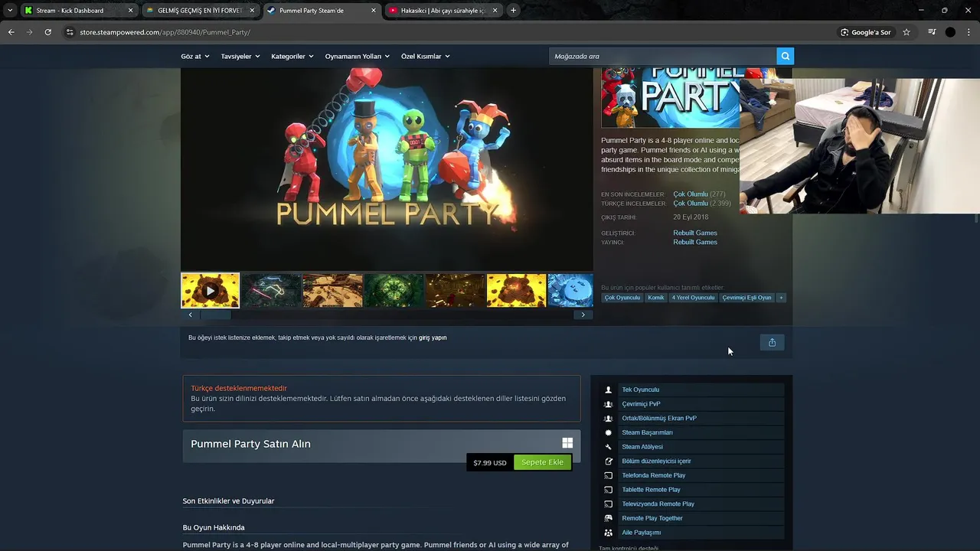
Task: Click the Telefonda Remote Play cast icon
Action: [609, 475]
